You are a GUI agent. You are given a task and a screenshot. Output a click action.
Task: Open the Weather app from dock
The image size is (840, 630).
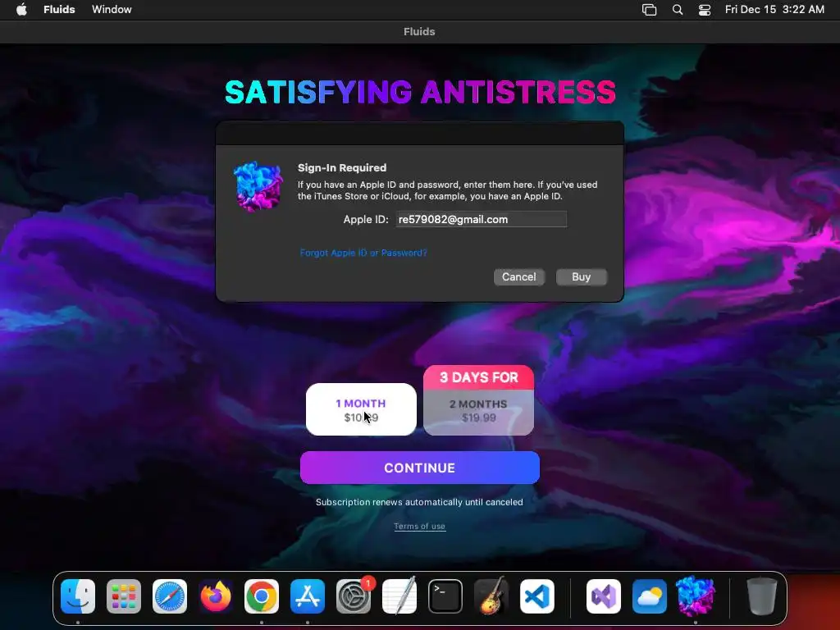click(x=650, y=596)
